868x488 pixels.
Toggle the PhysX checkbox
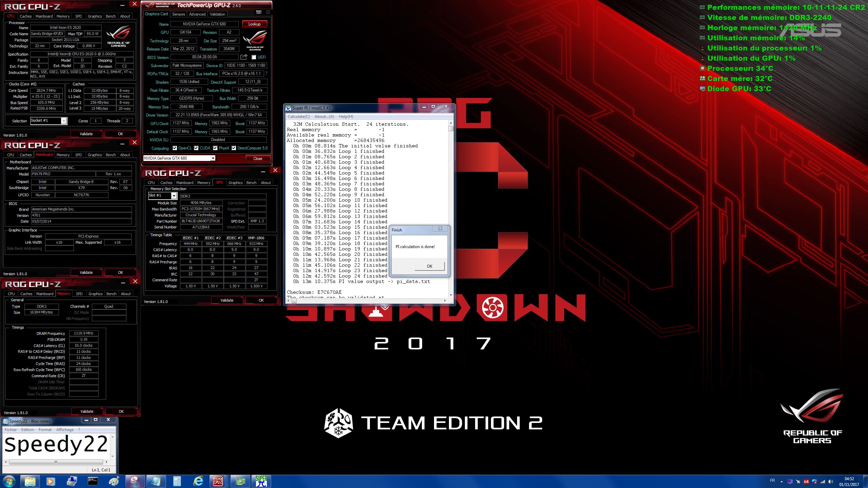[x=215, y=148]
